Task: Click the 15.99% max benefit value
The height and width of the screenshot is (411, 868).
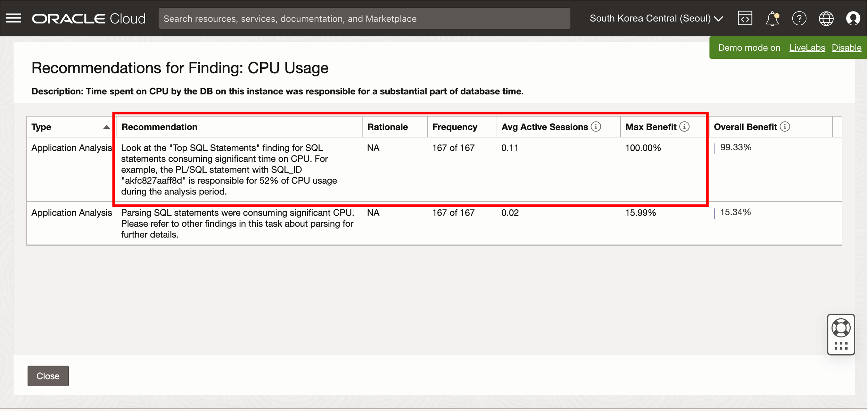Action: pos(640,213)
